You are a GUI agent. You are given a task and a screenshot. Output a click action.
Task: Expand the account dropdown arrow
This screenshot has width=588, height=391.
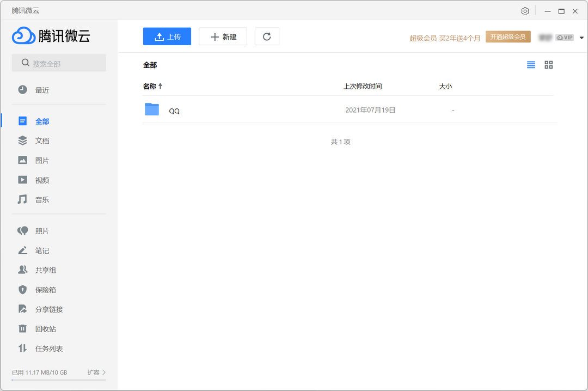581,38
